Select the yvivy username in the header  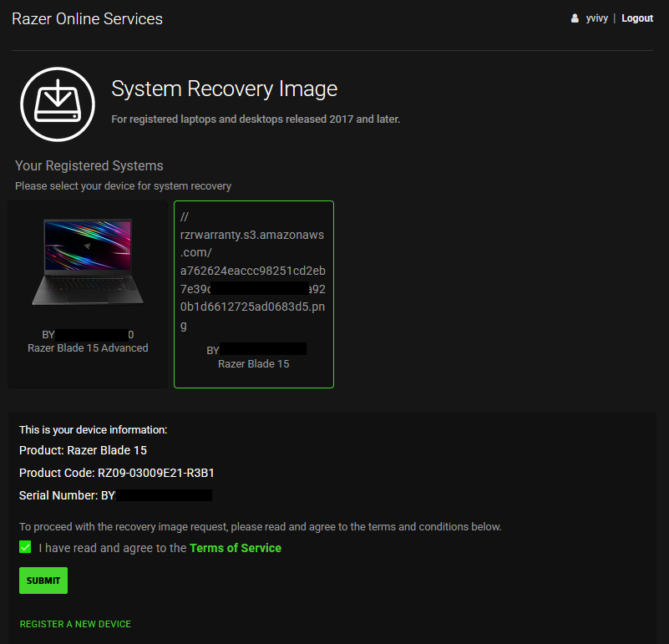pos(596,18)
